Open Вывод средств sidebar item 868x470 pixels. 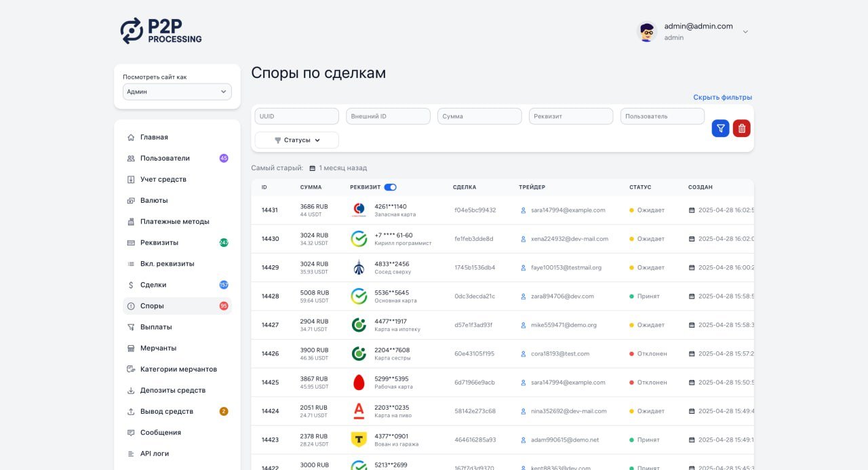click(x=166, y=412)
